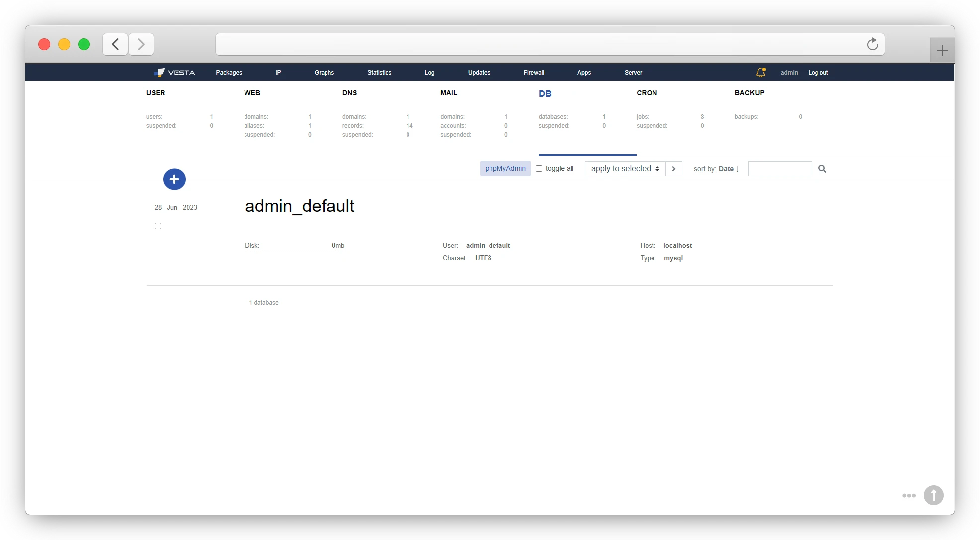The width and height of the screenshot is (980, 540).
Task: Click the Vesta logo
Action: [174, 72]
